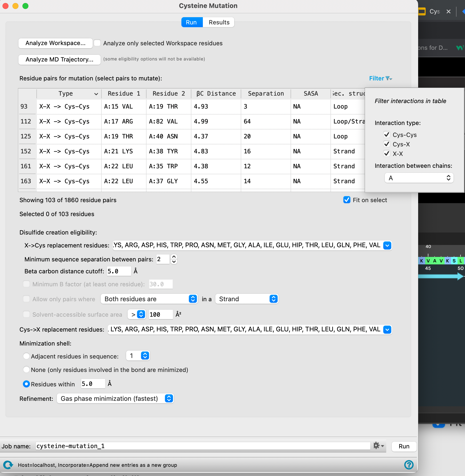Click the Type column sort arrow

(x=96, y=94)
